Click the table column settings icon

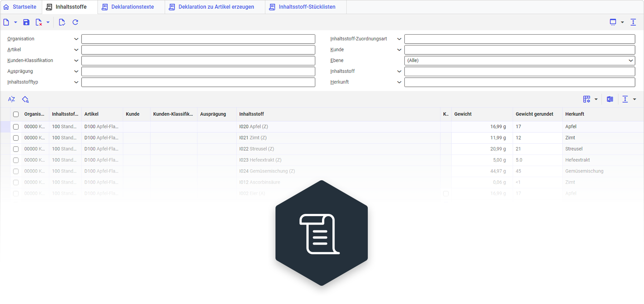pyautogui.click(x=586, y=99)
